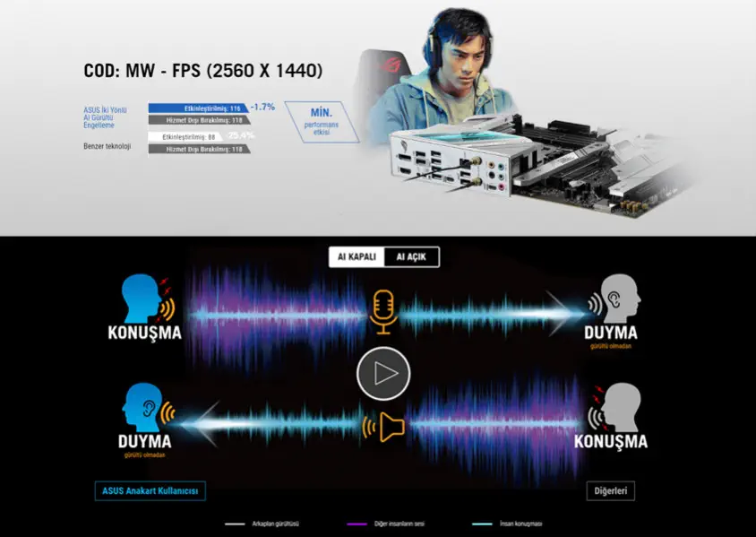
Task: Select the Diğerleri button
Action: point(610,490)
